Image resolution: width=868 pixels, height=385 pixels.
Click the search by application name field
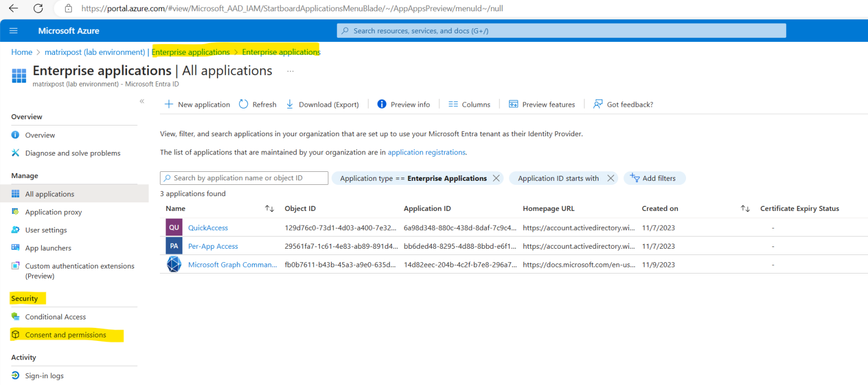coord(244,178)
